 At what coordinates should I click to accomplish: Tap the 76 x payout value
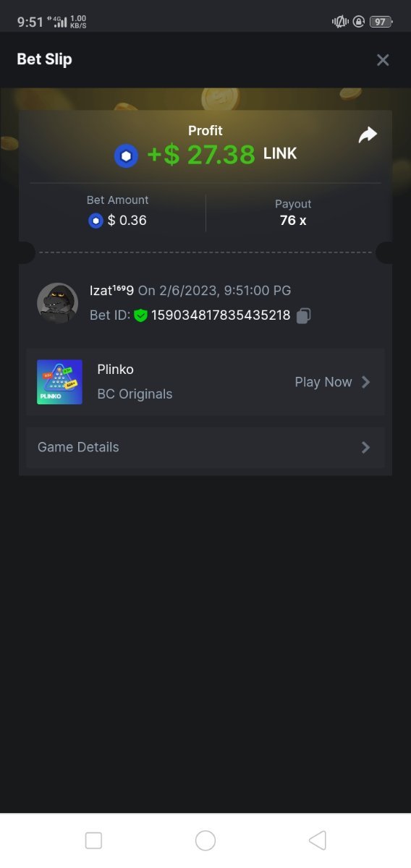(x=293, y=221)
